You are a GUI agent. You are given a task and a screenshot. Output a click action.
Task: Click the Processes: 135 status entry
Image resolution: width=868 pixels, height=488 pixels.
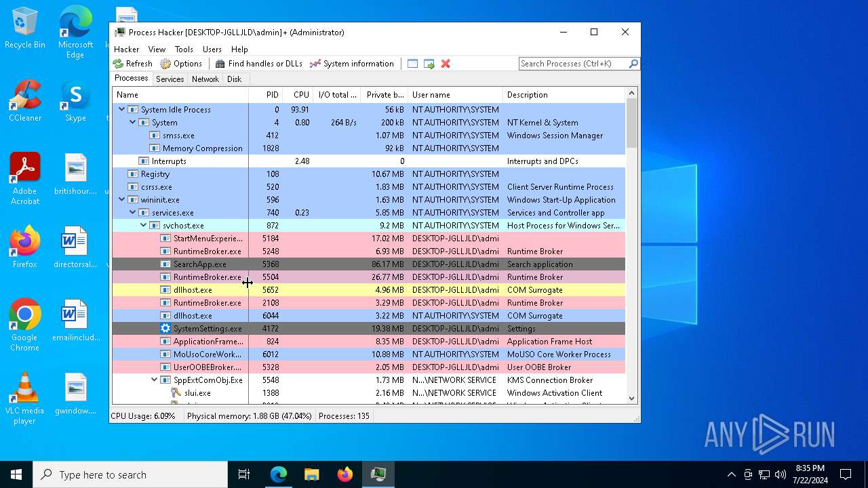click(344, 415)
